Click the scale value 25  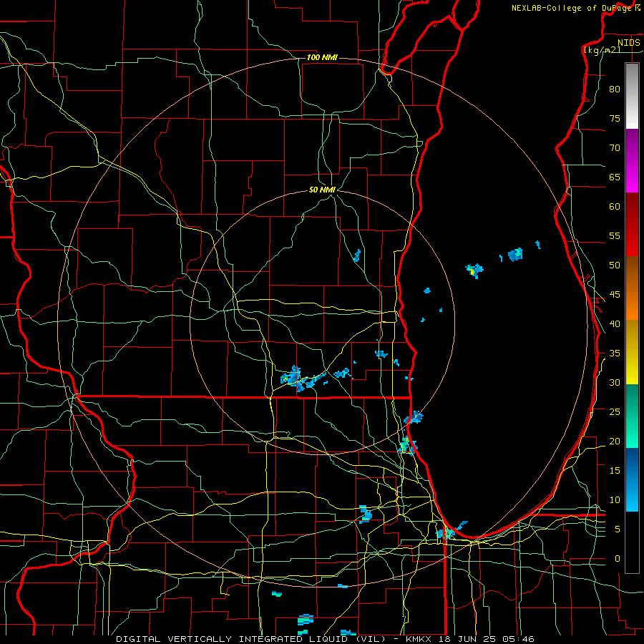tap(615, 412)
